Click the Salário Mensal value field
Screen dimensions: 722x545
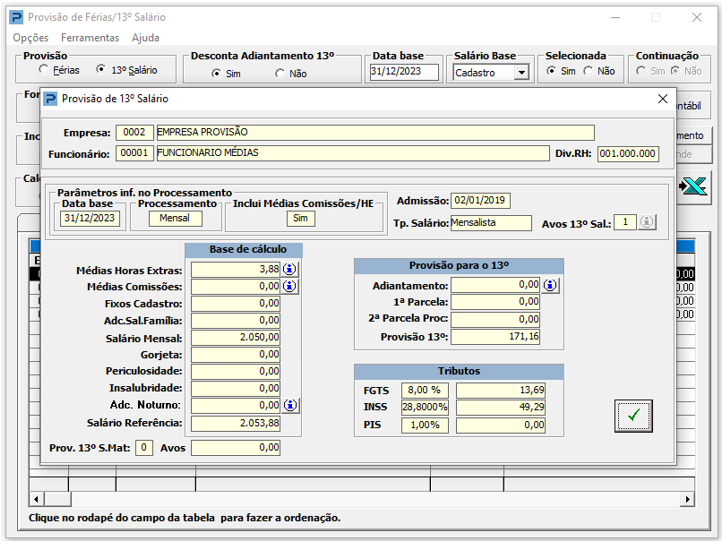coord(235,337)
